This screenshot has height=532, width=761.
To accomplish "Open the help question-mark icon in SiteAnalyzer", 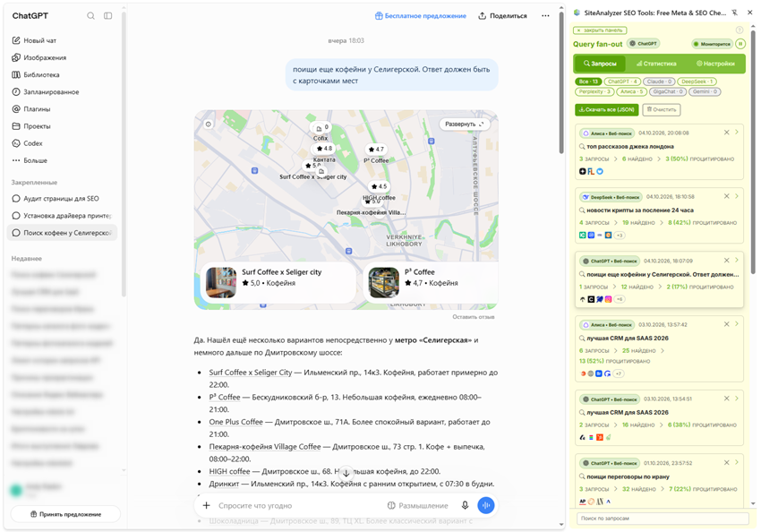I will [740, 30].
